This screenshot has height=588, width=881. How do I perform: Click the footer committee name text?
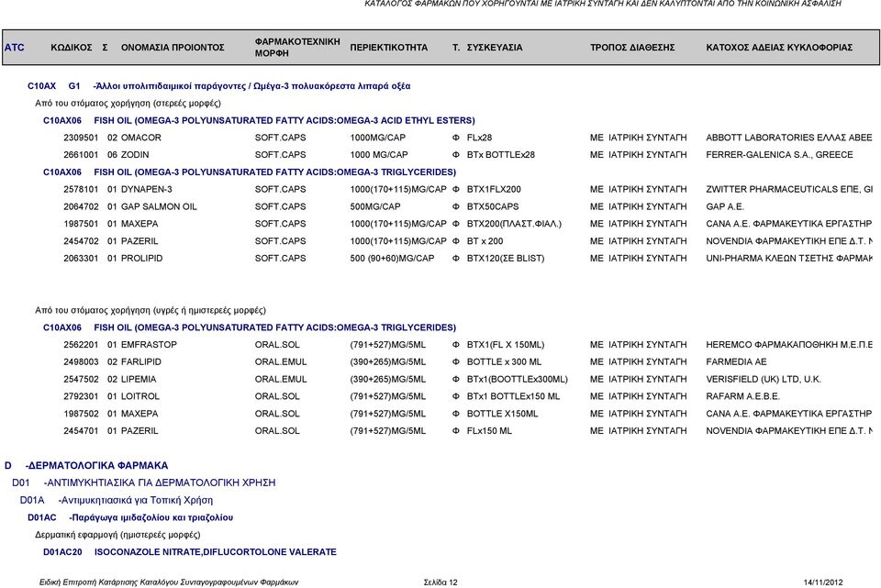(169, 582)
